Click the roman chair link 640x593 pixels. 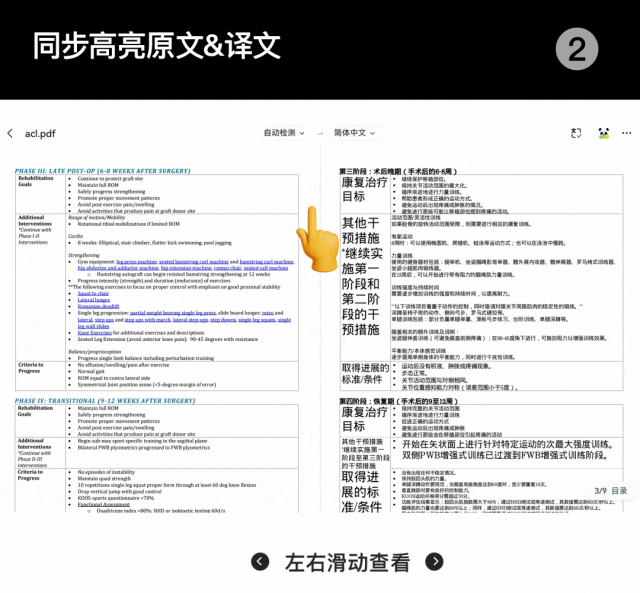[228, 268]
